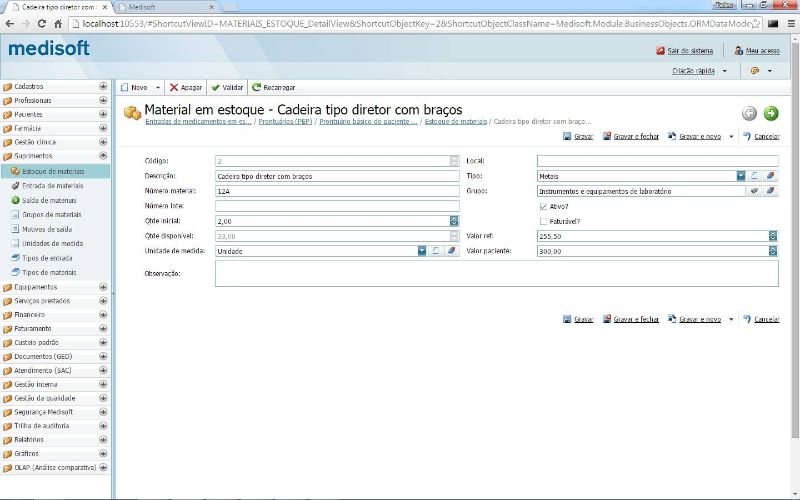This screenshot has width=800, height=500.
Task: Click the Qtde inicial spinner control
Action: (x=454, y=221)
